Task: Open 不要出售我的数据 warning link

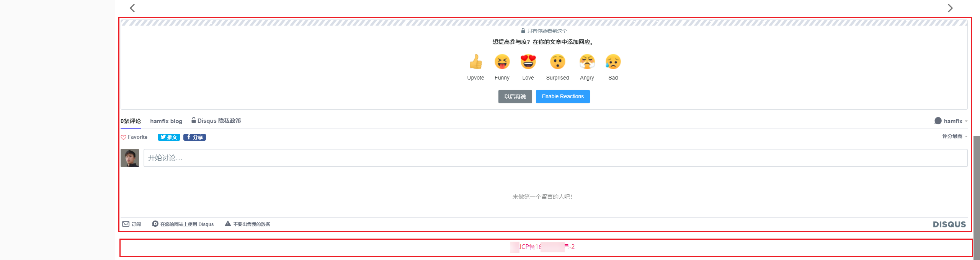Action: click(x=247, y=224)
